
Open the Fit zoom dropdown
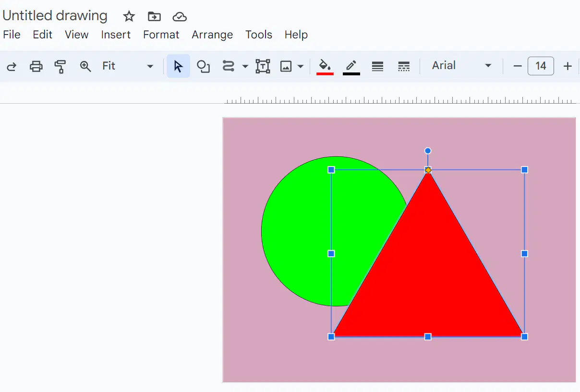[128, 66]
